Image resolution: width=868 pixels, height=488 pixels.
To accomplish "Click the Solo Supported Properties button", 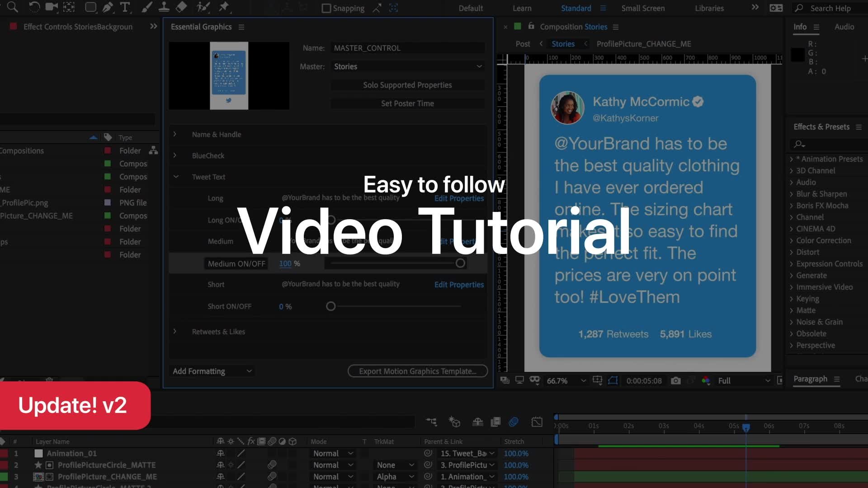I will coord(407,85).
